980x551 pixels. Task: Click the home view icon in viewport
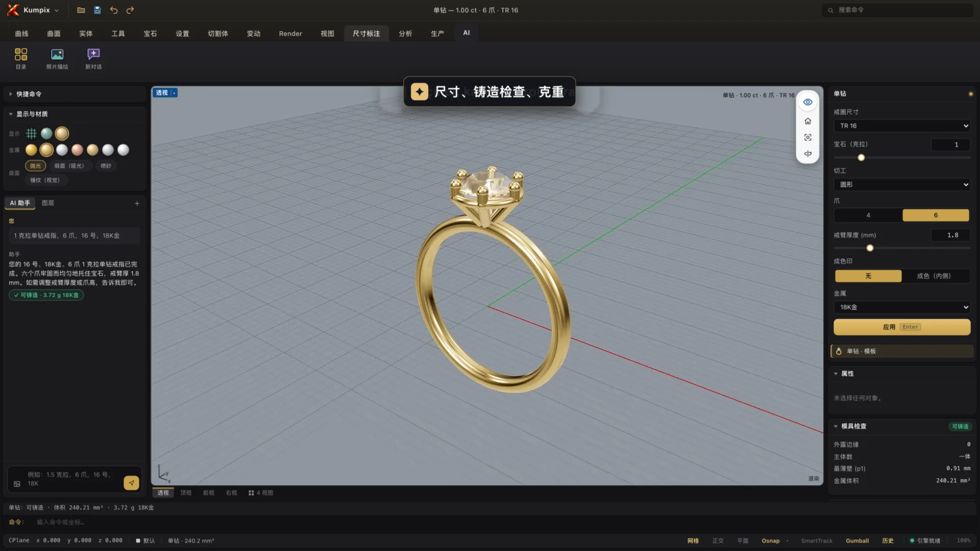pyautogui.click(x=807, y=121)
